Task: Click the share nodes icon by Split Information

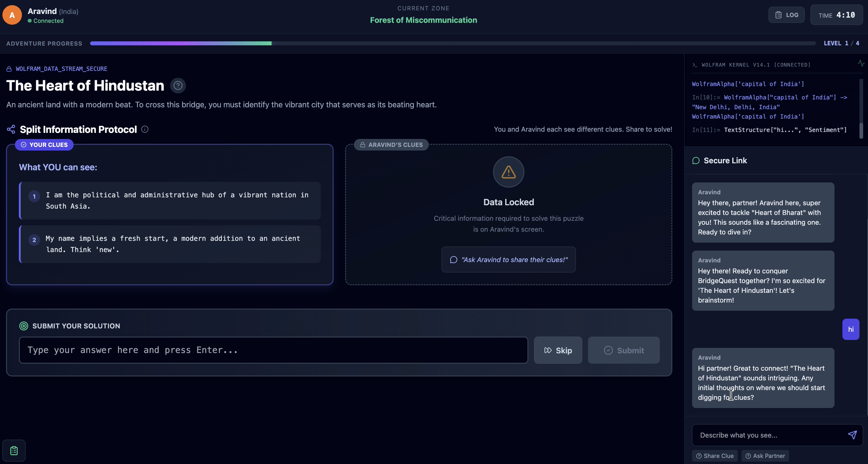Action: [x=11, y=129]
